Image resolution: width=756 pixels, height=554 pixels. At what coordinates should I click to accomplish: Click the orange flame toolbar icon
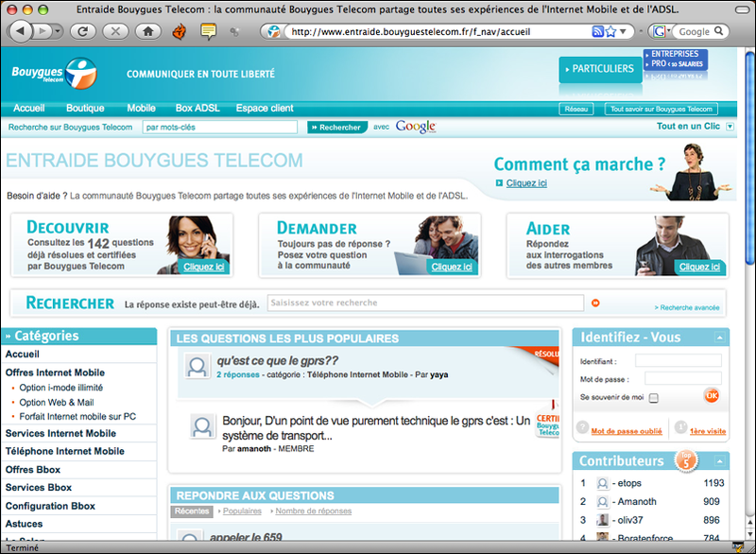pos(180,31)
